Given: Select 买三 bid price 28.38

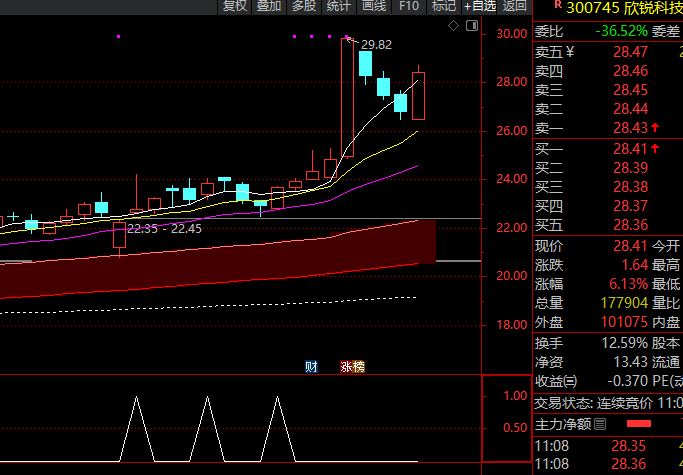Looking at the screenshot, I should click(x=630, y=187).
